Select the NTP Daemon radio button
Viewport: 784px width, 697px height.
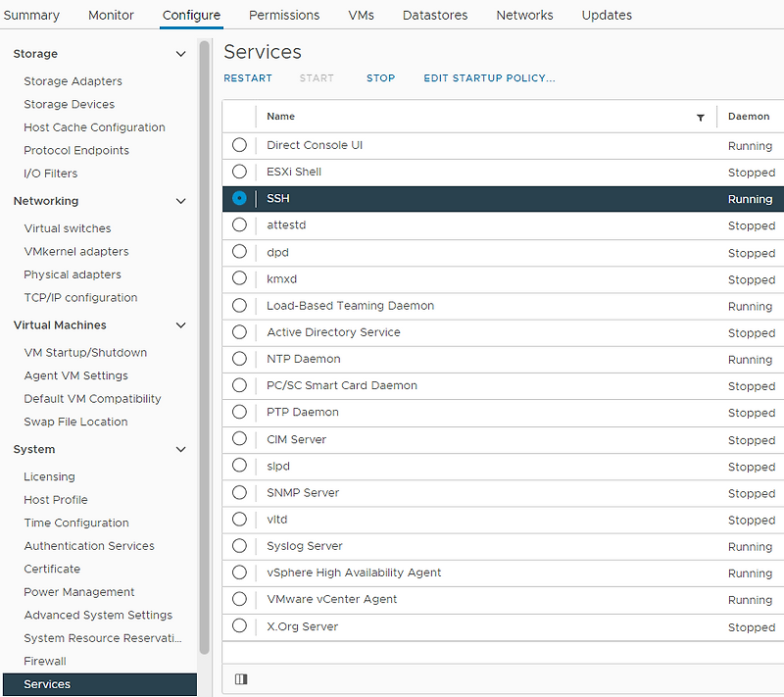tap(239, 359)
